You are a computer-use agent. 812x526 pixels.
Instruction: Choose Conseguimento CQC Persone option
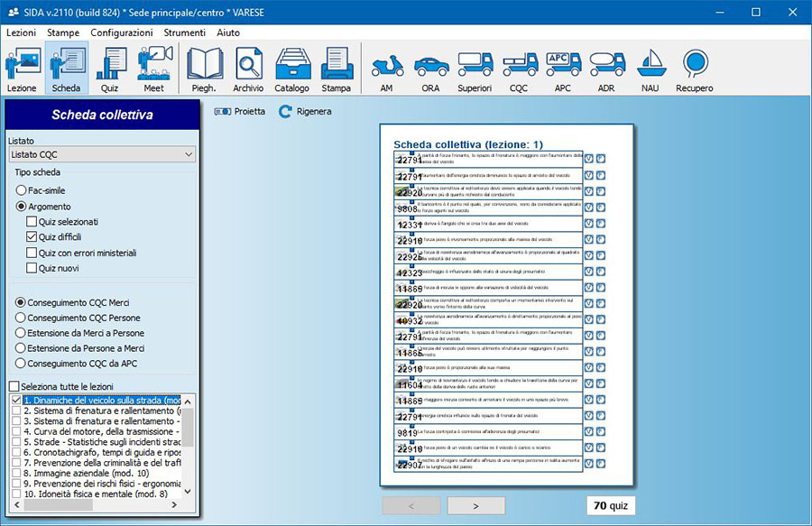pos(21,318)
